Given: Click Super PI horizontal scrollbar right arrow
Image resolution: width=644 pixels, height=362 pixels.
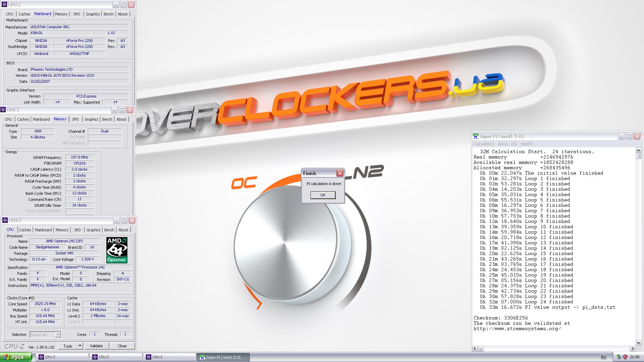Looking at the screenshot, I should click(633, 349).
